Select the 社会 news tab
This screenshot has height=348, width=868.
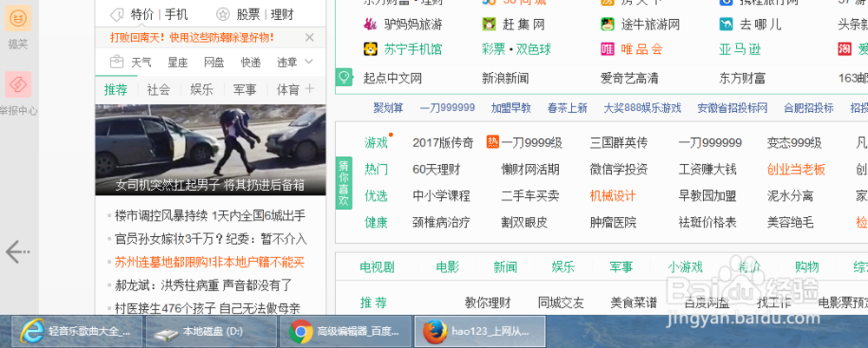point(159,89)
